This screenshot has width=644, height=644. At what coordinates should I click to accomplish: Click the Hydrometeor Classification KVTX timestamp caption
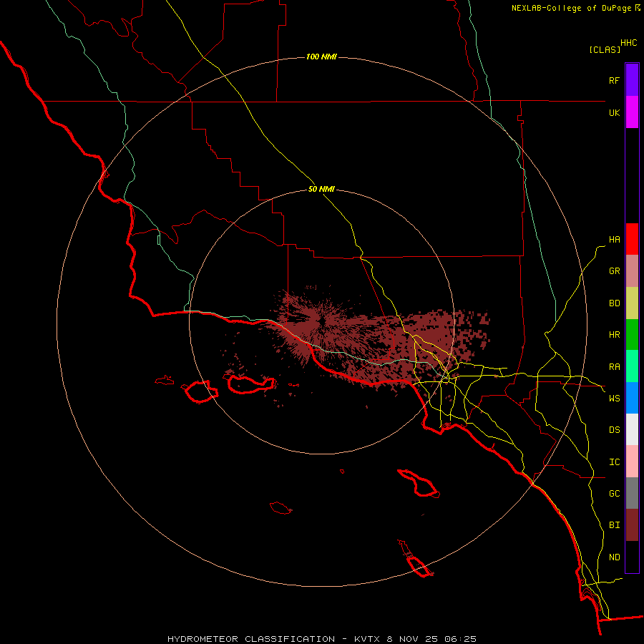[x=322, y=639]
